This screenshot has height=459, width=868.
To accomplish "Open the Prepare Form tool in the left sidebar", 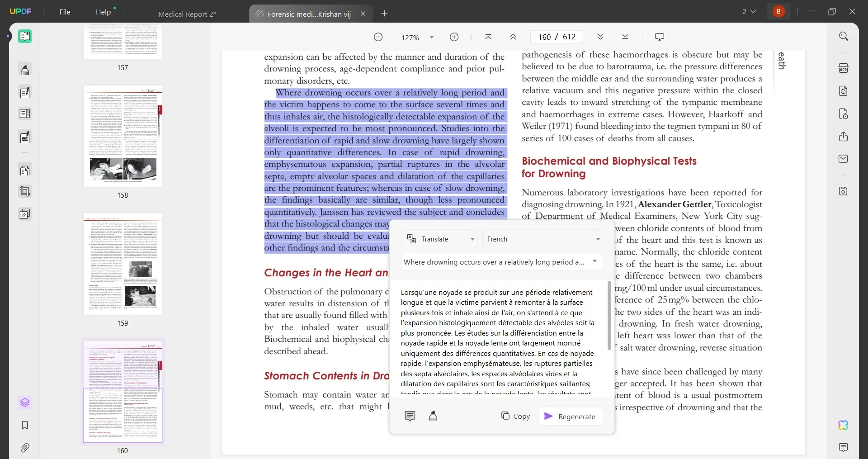I will [25, 114].
